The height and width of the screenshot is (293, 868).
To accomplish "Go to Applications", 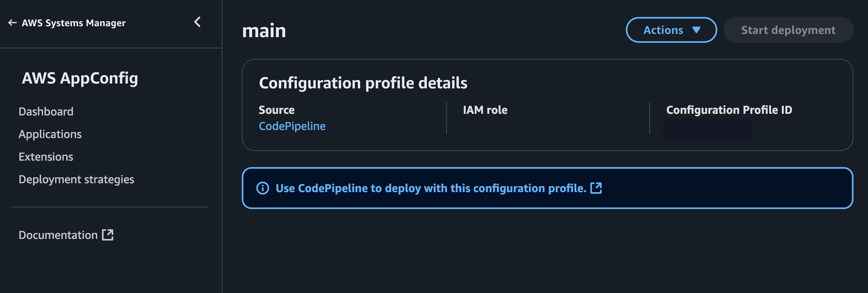I will (x=50, y=134).
